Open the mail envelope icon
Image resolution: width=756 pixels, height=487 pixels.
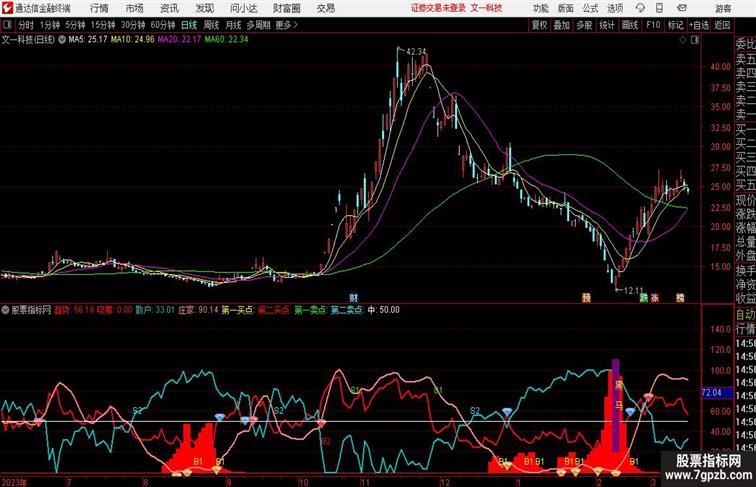pyautogui.click(x=682, y=8)
